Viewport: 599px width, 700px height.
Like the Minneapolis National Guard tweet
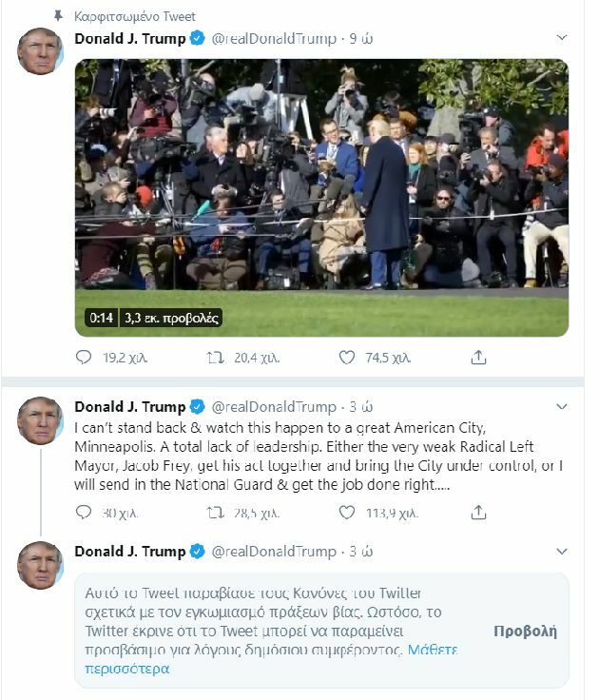(x=347, y=513)
